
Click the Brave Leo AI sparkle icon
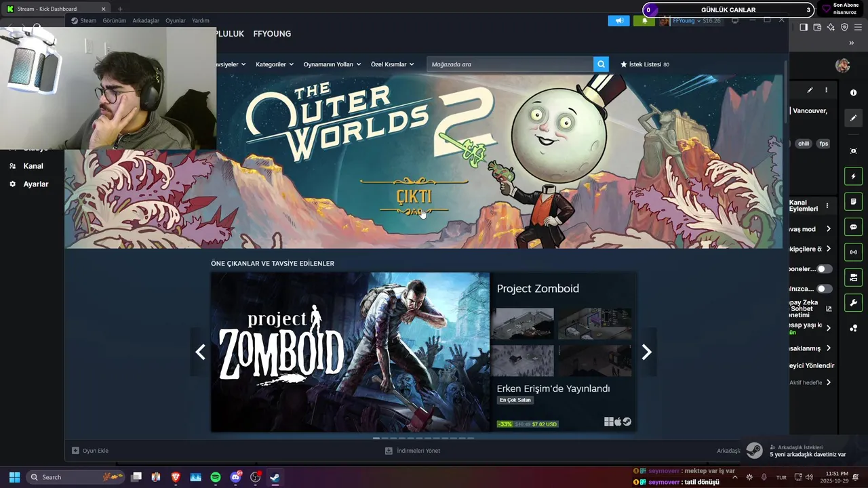click(x=831, y=27)
